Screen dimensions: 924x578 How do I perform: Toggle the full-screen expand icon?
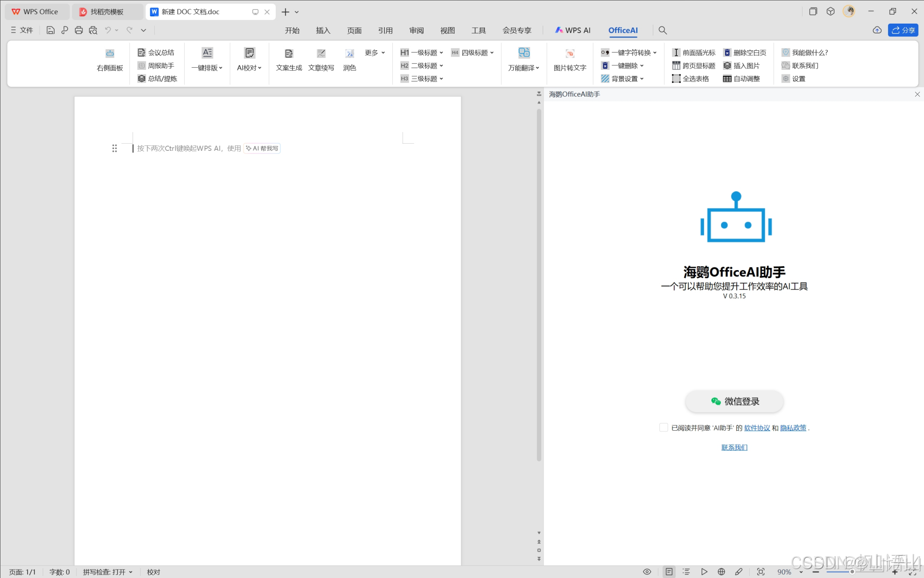(x=912, y=572)
